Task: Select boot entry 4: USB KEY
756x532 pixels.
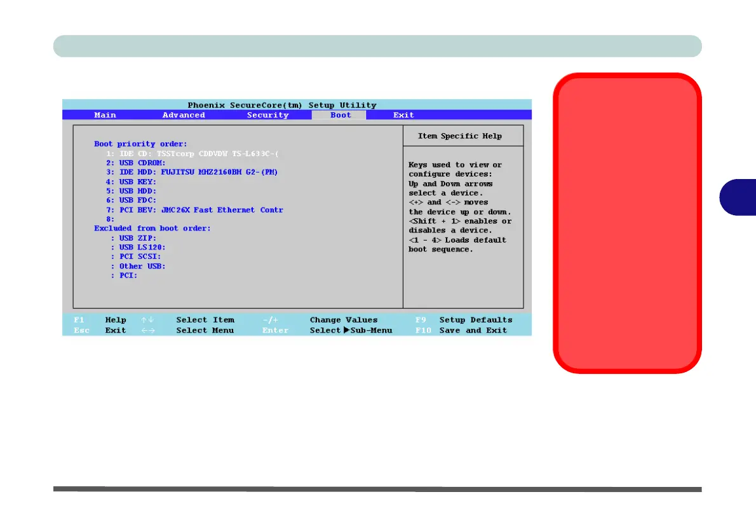Action: pos(131,182)
